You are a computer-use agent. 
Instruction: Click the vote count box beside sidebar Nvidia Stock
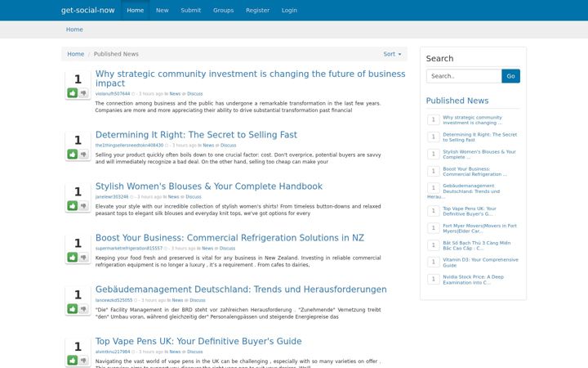coord(434,279)
